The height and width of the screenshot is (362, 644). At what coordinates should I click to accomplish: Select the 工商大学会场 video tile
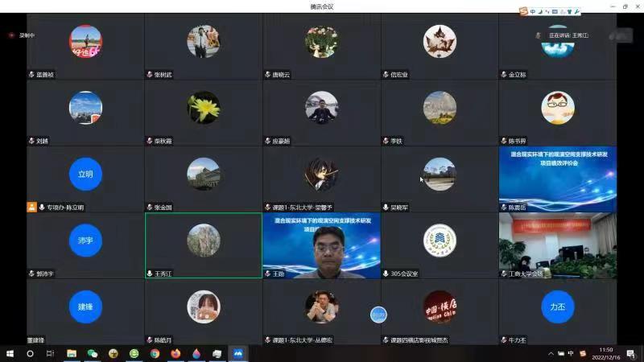(557, 245)
